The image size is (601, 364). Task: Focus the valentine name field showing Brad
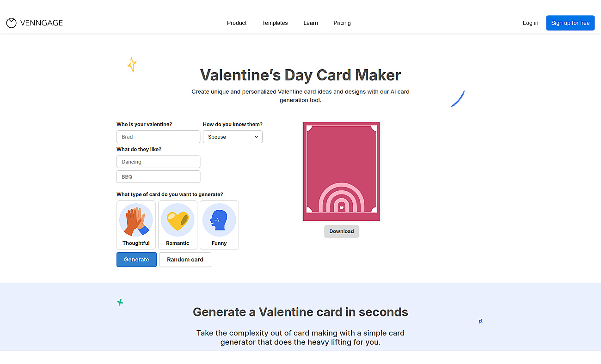158,137
